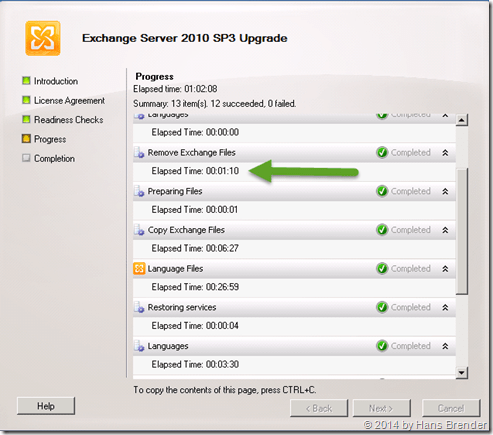Viewport: 493px width, 435px height.
Task: Click the Preparing Files header text
Action: click(175, 191)
